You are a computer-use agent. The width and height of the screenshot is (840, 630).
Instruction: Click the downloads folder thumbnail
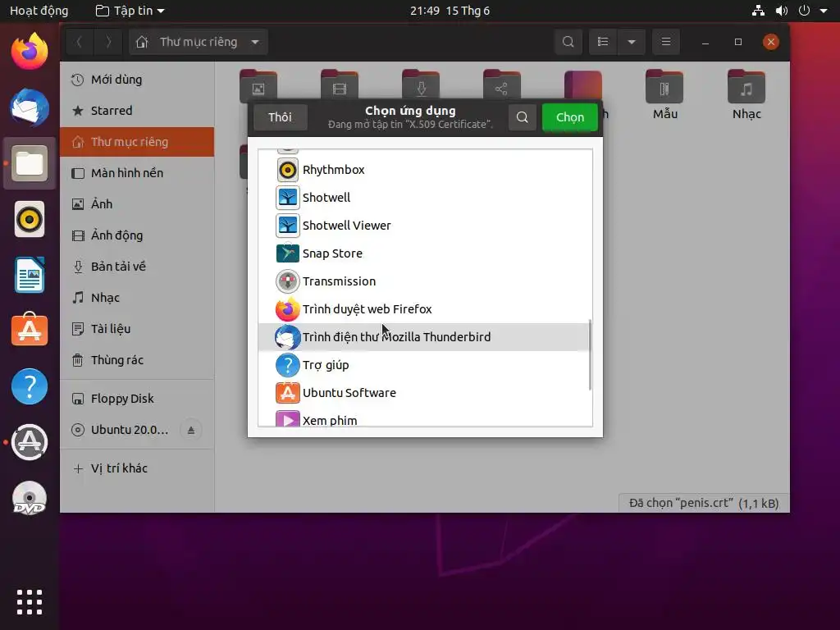421,85
